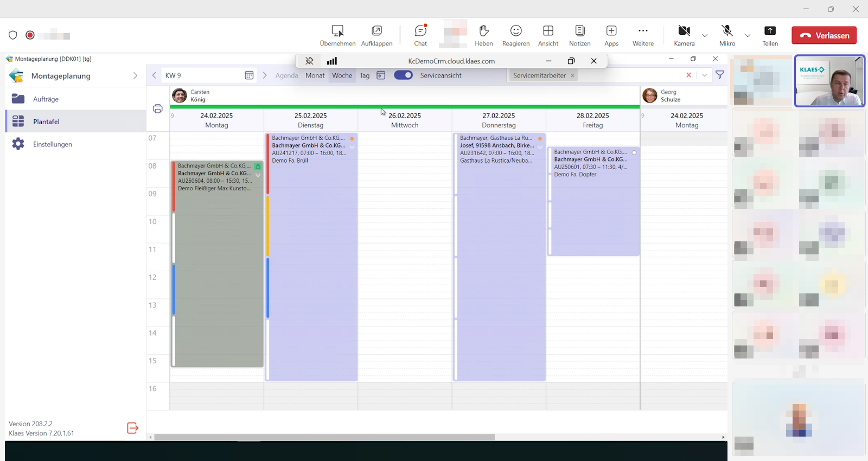Raise hand with the Heben icon

483,35
